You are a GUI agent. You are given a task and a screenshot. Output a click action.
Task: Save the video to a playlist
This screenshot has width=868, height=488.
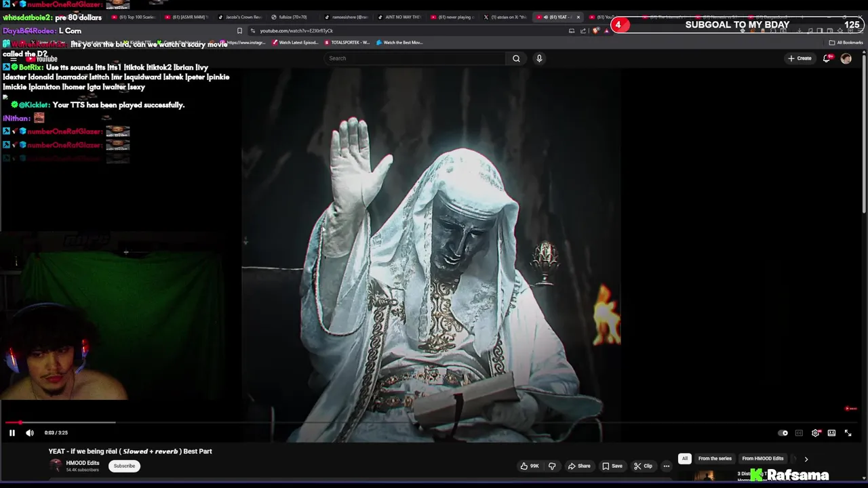pyautogui.click(x=612, y=466)
